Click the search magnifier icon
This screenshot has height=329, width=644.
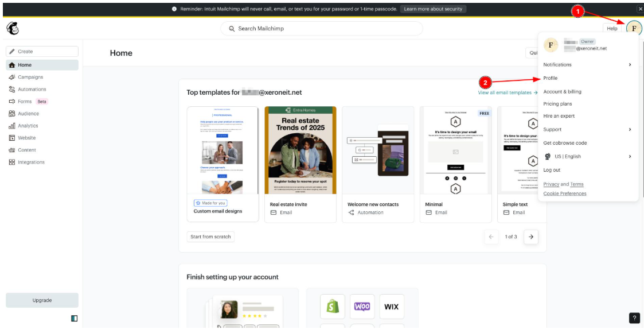[x=232, y=29]
